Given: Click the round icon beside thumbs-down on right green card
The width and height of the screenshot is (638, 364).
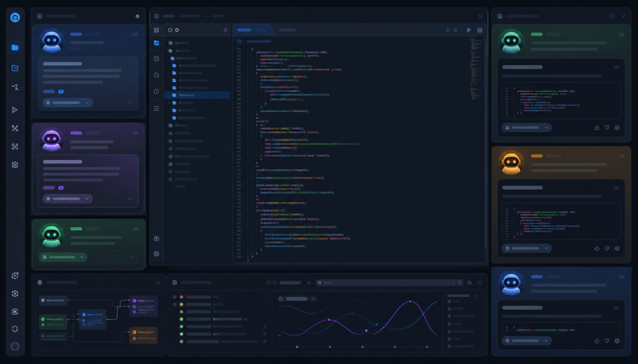Looking at the screenshot, I should tap(617, 128).
